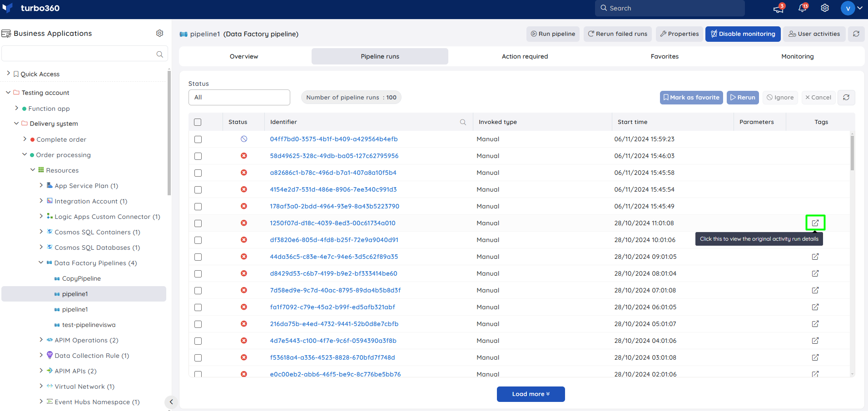
Task: Refresh the pipeline page via top-right icon
Action: (x=856, y=34)
